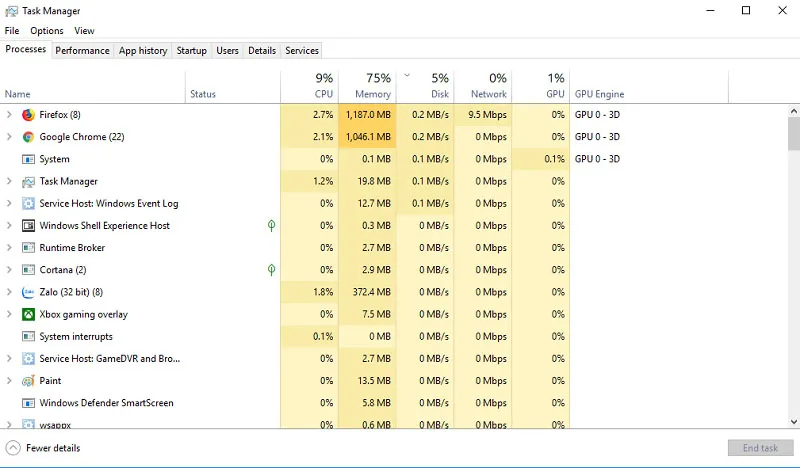
Task: Select the System interrupts process name
Action: [76, 336]
